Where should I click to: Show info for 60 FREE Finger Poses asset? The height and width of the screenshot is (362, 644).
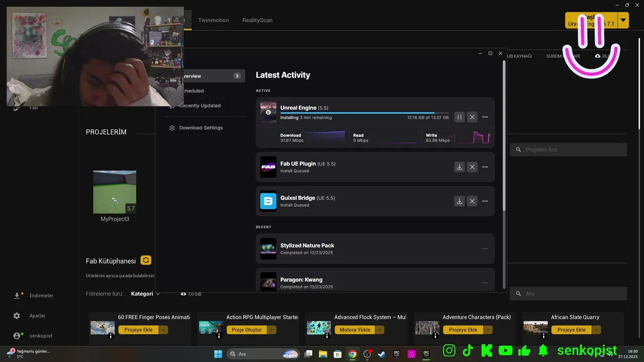click(111, 336)
